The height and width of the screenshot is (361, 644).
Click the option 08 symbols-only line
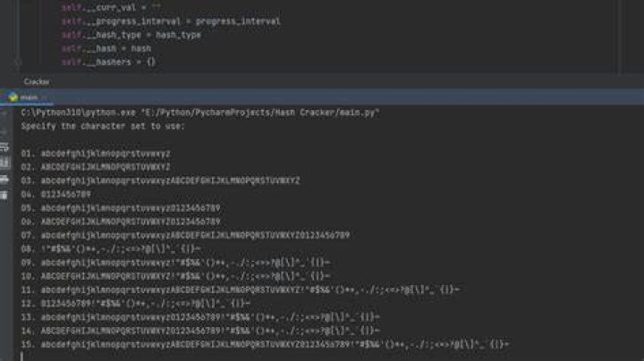(x=111, y=249)
